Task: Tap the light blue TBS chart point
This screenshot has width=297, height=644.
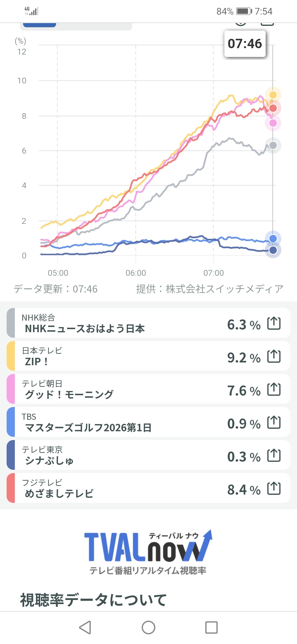Action: [273, 238]
